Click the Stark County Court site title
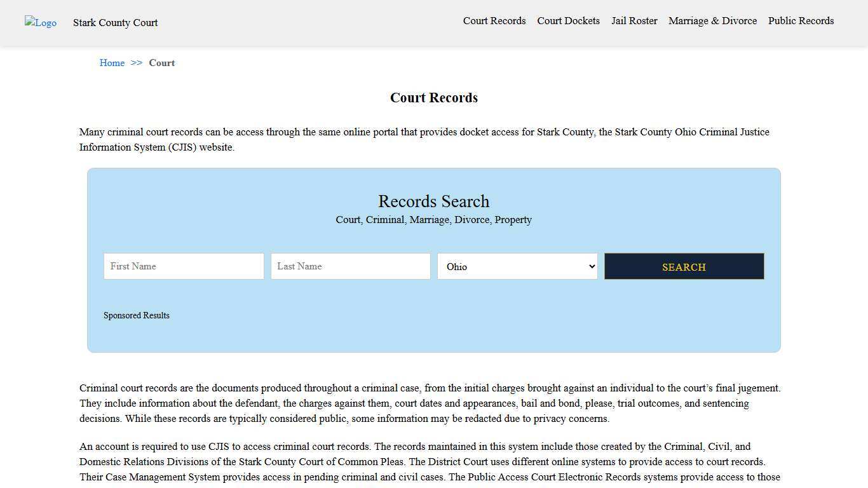This screenshot has height=488, width=868. (x=115, y=23)
